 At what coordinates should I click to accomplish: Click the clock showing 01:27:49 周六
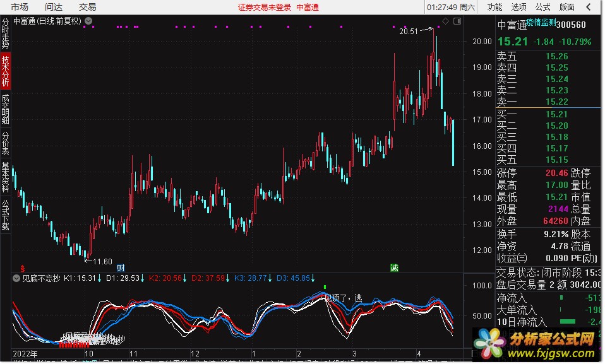(451, 8)
